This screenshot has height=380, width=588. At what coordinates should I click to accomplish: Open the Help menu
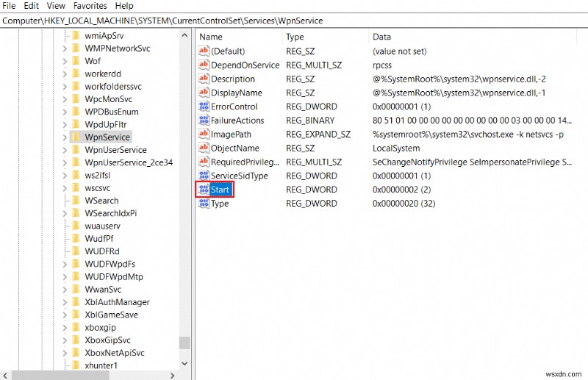(x=124, y=6)
